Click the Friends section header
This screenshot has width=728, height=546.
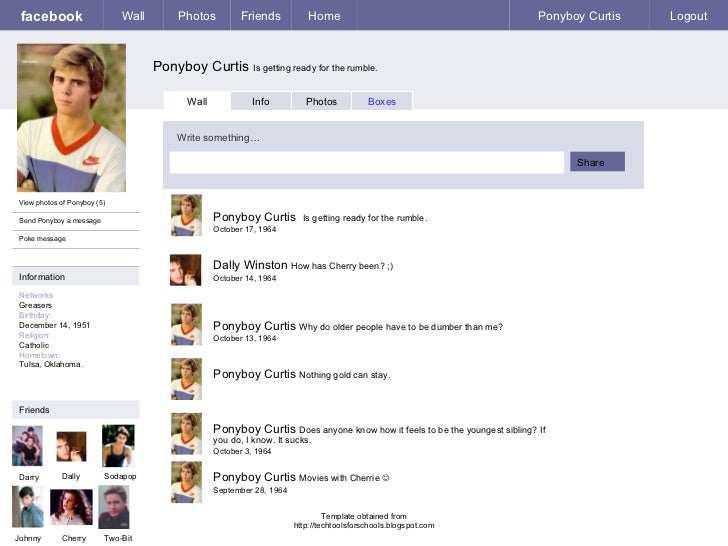[76, 410]
